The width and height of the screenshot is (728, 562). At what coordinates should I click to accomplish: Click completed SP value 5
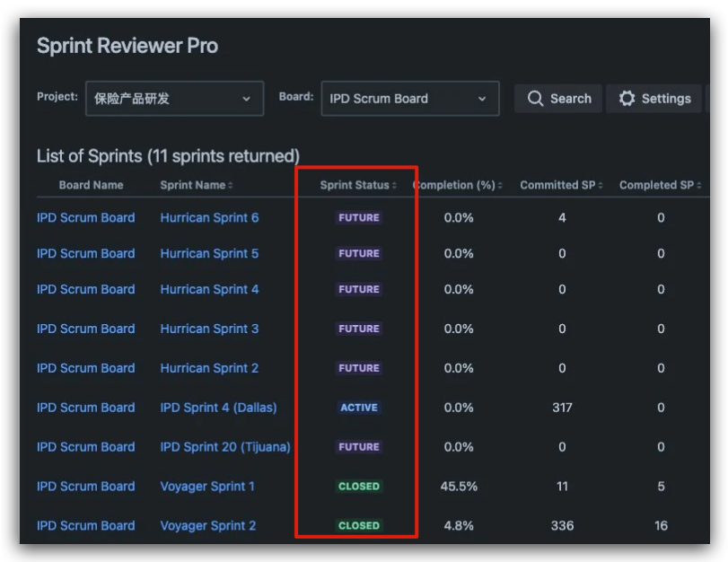[x=662, y=487]
